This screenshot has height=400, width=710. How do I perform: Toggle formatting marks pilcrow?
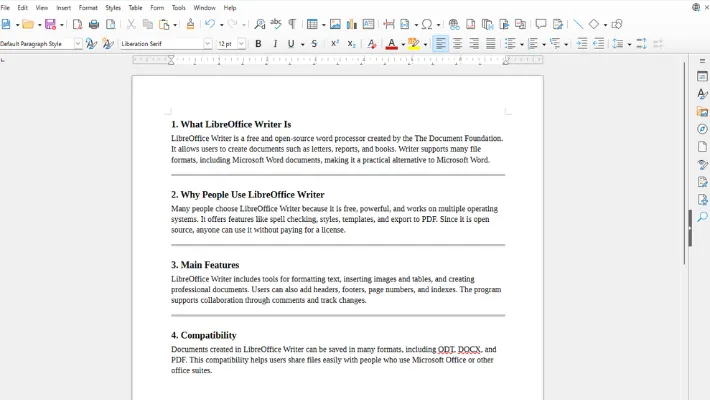[x=293, y=24]
